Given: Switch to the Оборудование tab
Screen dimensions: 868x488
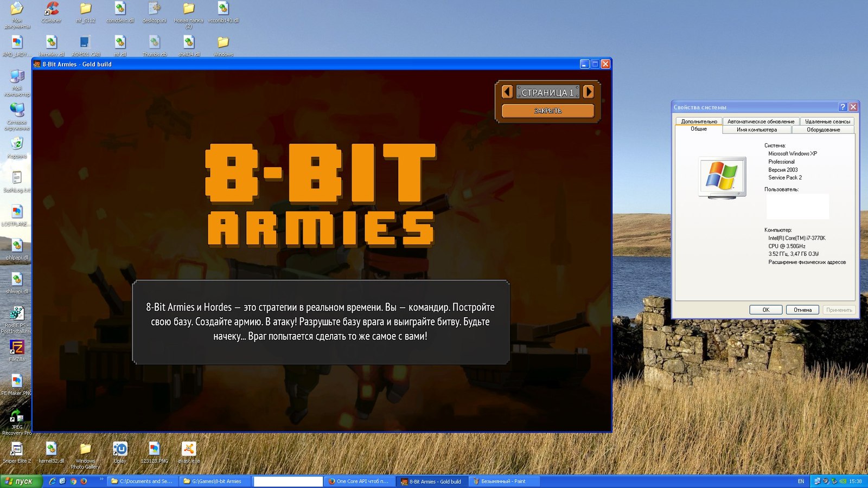Looking at the screenshot, I should click(x=824, y=130).
